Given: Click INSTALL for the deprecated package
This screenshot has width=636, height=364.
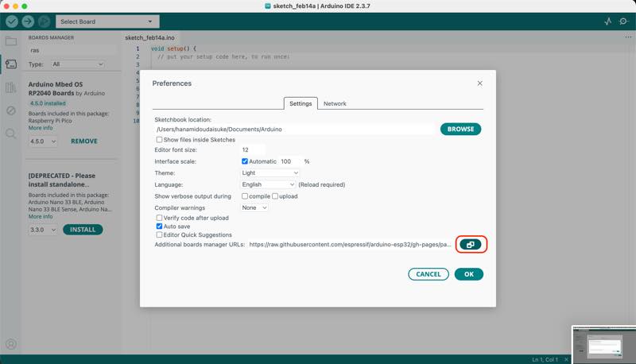Looking at the screenshot, I should (83, 230).
